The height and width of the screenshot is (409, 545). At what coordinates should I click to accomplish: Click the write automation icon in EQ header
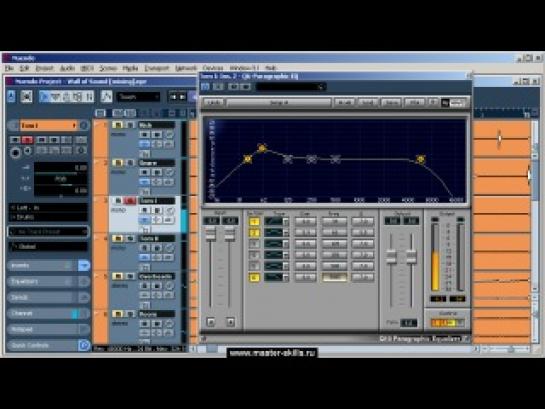(245, 87)
